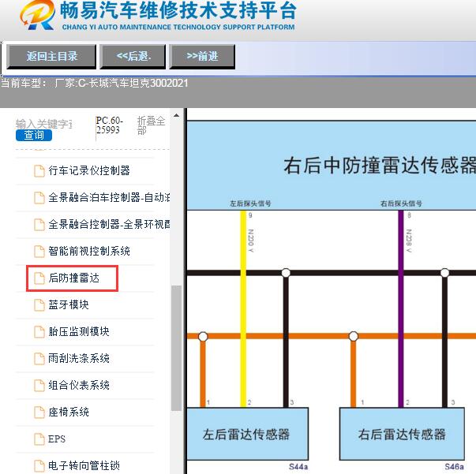Click document icon beside 后防撞雷达
476x474 pixels.
pos(39,278)
